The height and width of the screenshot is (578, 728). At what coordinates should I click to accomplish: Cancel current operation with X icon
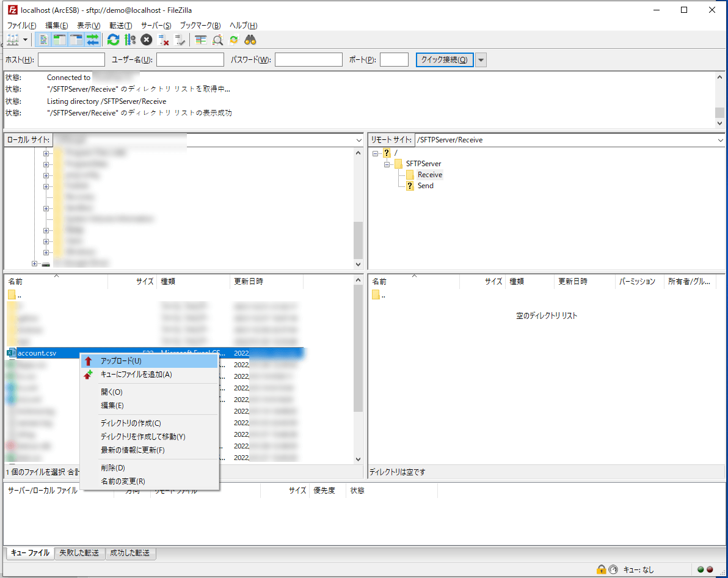coord(147,40)
